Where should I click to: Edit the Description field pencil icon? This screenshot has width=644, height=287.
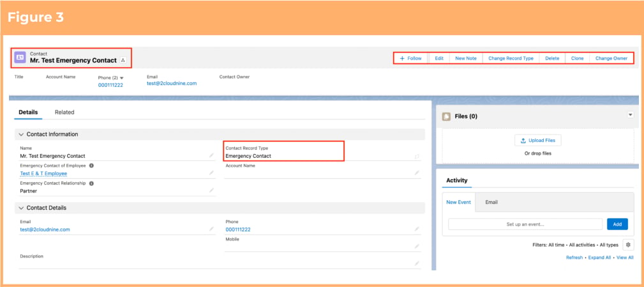(417, 263)
